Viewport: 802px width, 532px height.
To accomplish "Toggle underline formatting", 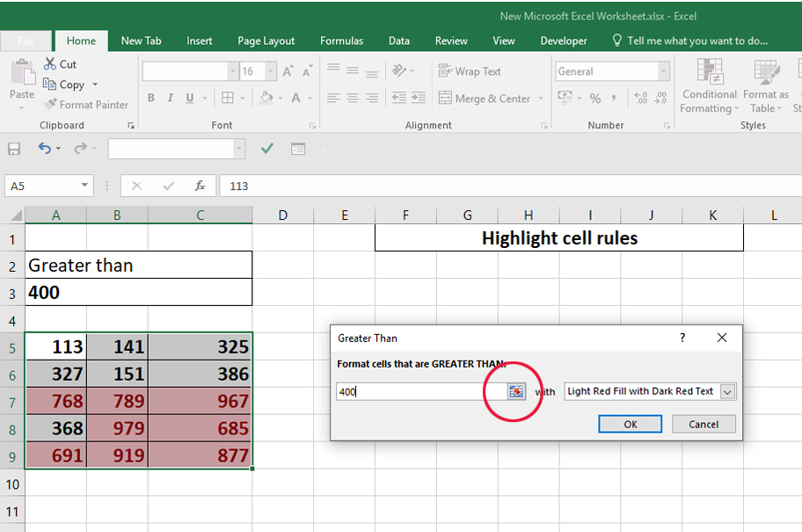I will click(x=188, y=98).
